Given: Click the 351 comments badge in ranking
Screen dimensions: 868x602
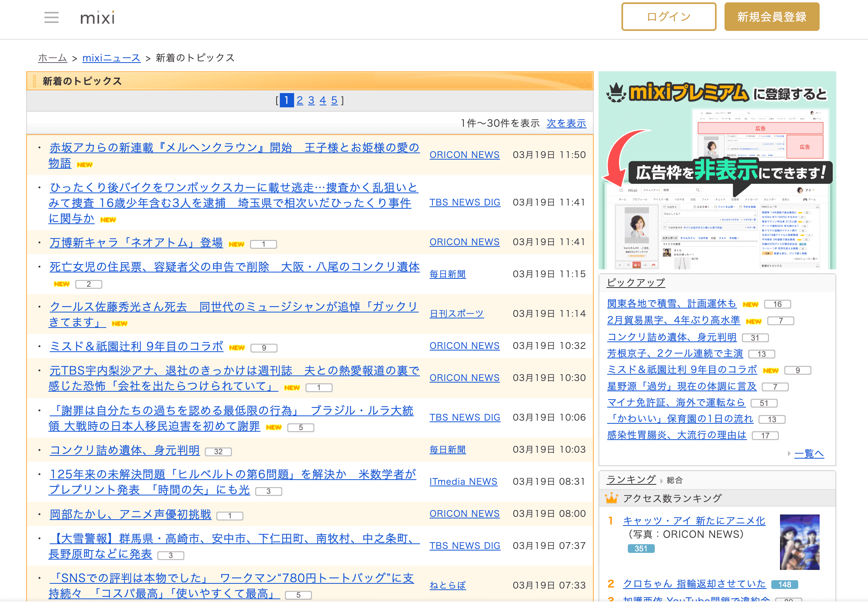Looking at the screenshot, I should pyautogui.click(x=641, y=549).
